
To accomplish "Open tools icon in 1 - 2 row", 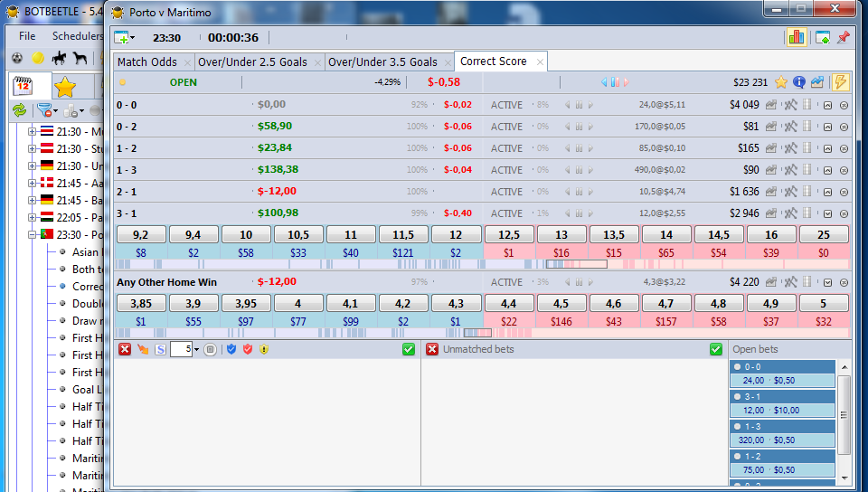I will (x=790, y=148).
